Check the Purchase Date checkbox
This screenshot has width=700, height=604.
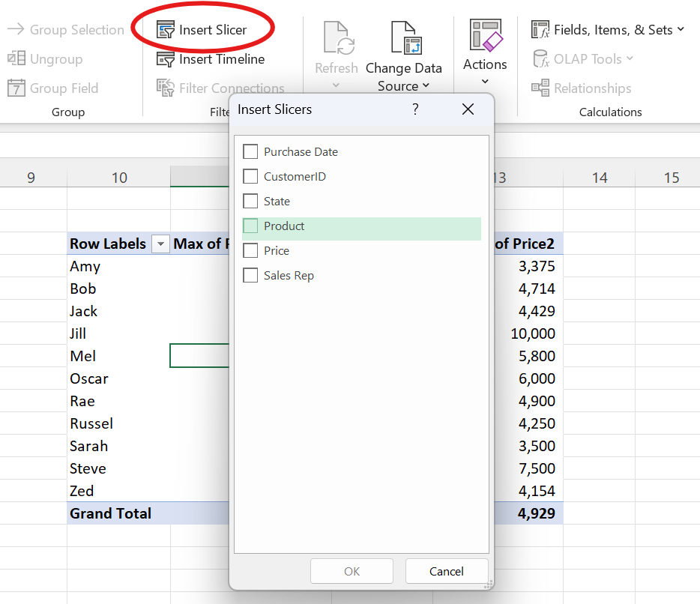250,151
